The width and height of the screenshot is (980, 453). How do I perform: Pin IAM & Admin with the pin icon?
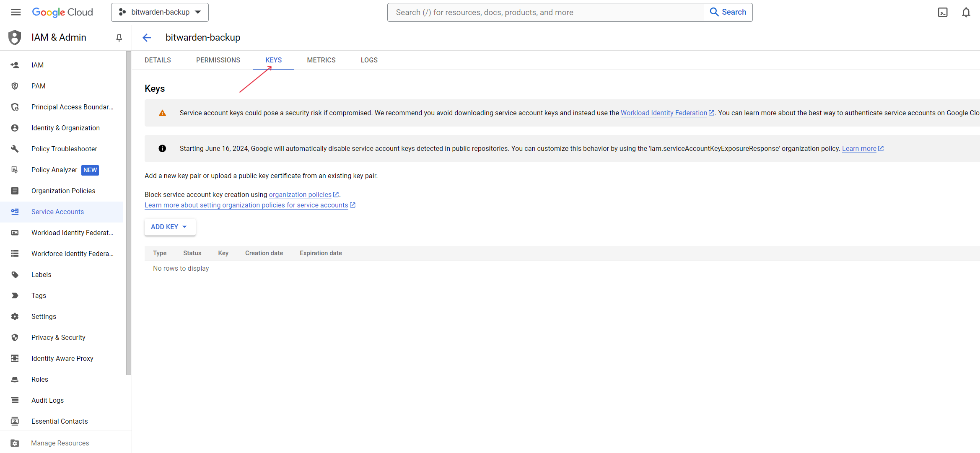119,38
